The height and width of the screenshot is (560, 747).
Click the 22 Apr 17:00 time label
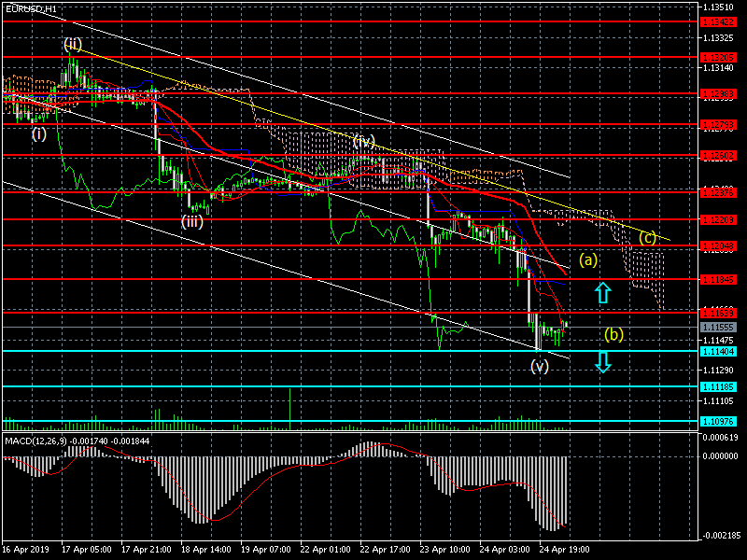[x=385, y=550]
